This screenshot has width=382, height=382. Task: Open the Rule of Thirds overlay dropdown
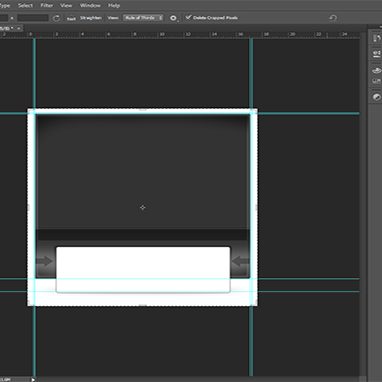tap(143, 18)
